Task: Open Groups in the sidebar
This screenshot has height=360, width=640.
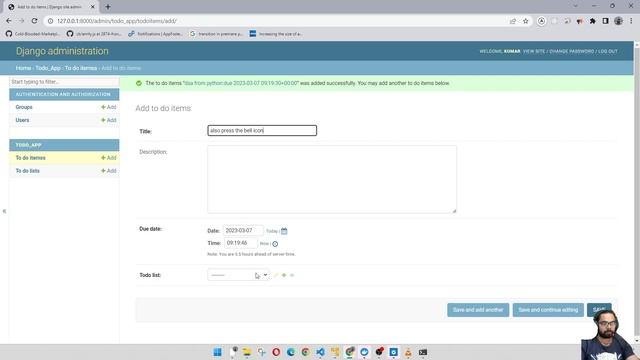Action: tap(24, 107)
